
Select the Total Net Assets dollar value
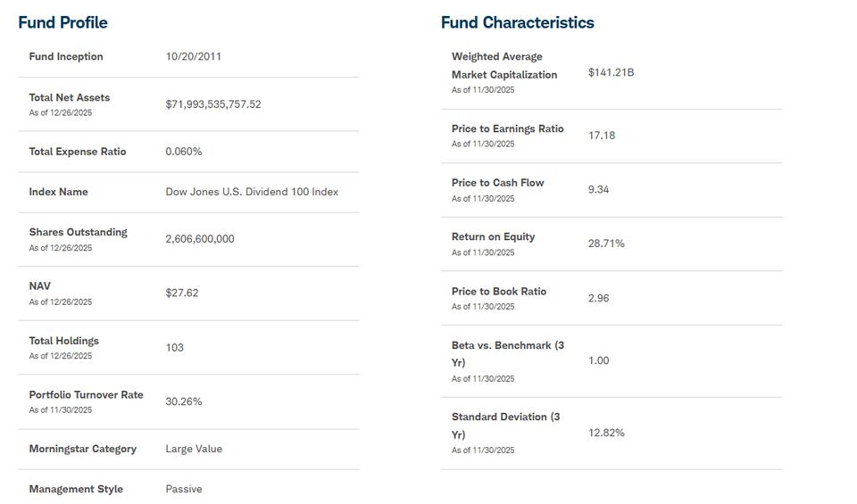coord(212,104)
